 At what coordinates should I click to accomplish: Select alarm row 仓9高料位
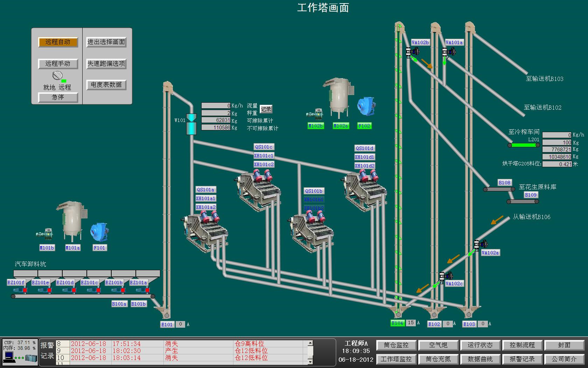click(x=181, y=344)
